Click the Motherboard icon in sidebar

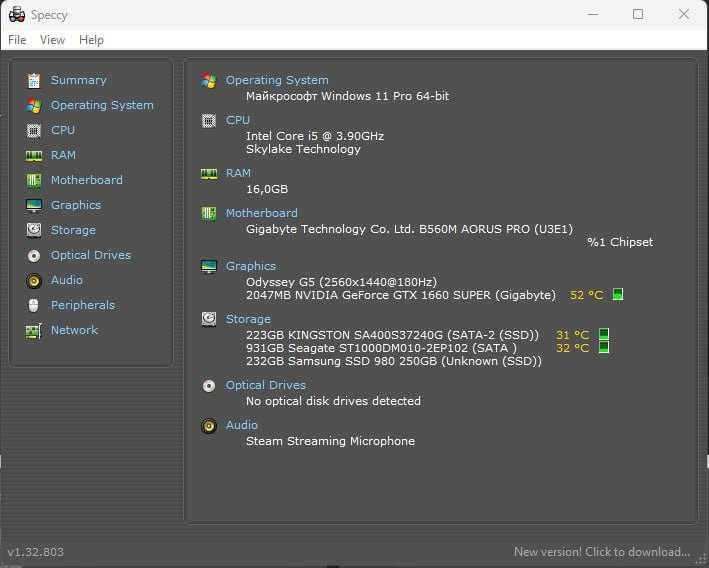click(x=34, y=180)
